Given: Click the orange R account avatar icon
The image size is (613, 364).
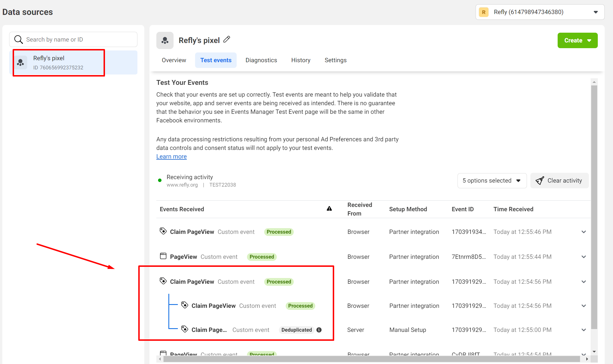Looking at the screenshot, I should [484, 12].
